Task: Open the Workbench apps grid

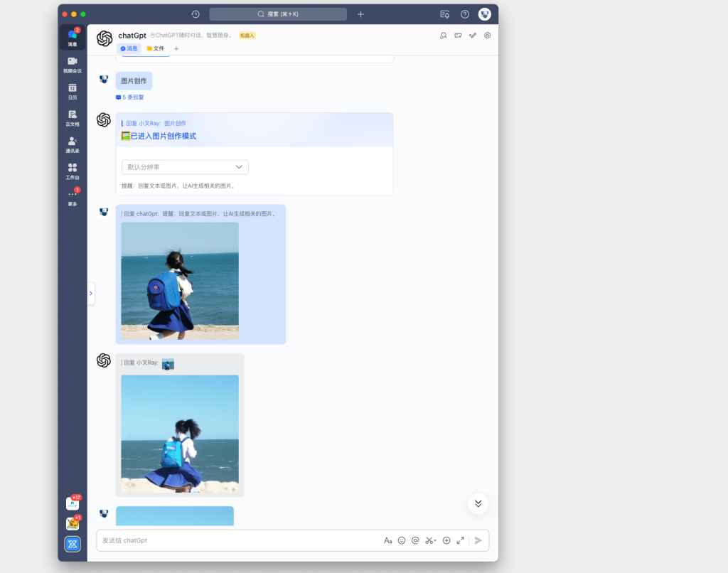Action: pos(73,171)
